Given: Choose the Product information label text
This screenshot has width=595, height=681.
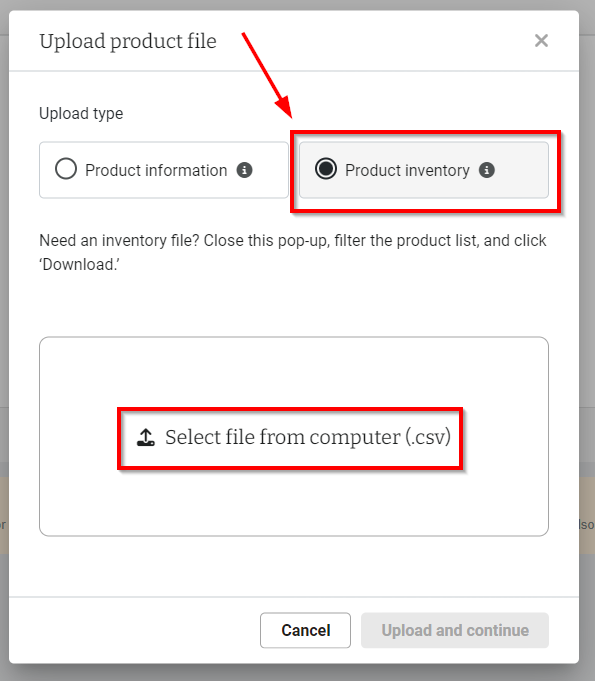Looking at the screenshot, I should click(x=156, y=170).
